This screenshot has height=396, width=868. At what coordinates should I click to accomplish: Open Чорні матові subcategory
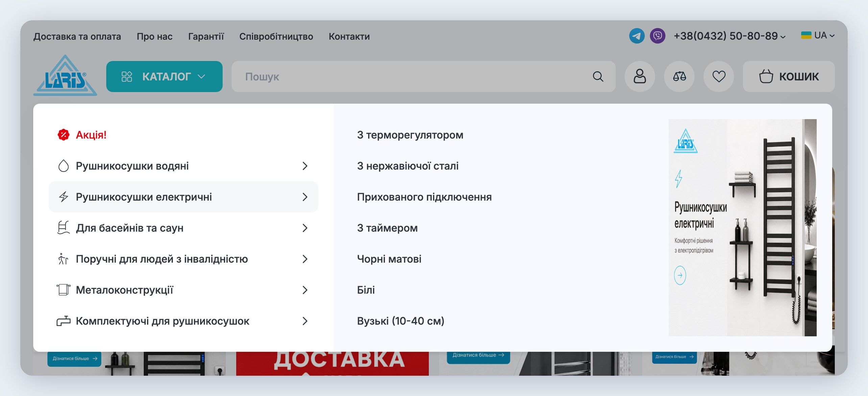[x=389, y=259]
